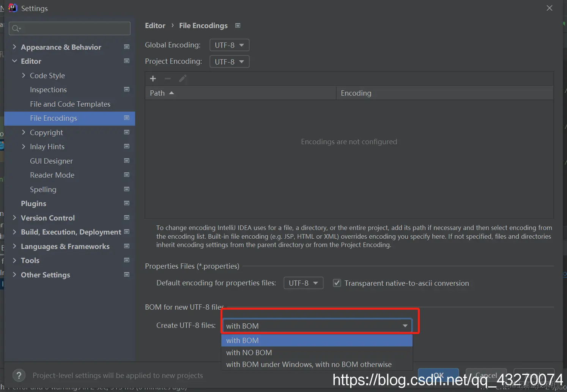Image resolution: width=567 pixels, height=392 pixels.
Task: Click the Editor breadcrumb link
Action: 155,25
